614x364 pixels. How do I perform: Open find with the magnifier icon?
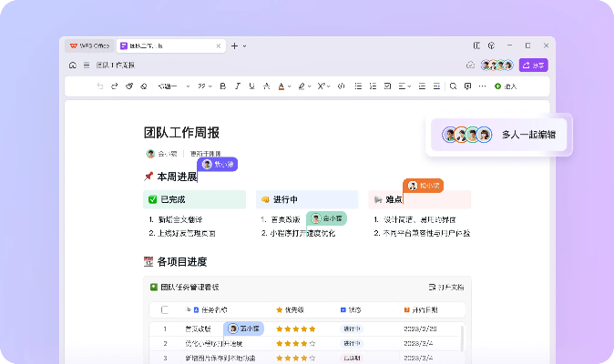453,86
